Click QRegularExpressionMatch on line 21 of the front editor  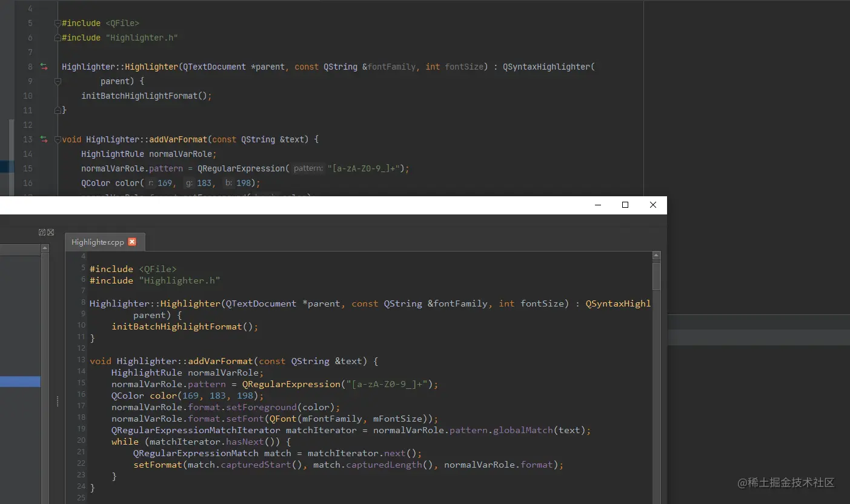point(196,453)
